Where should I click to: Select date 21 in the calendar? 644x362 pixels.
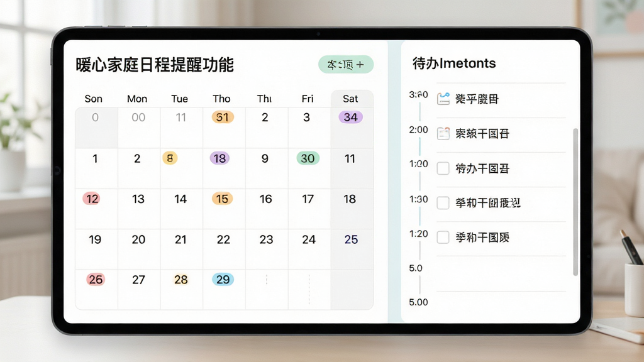[x=180, y=239]
